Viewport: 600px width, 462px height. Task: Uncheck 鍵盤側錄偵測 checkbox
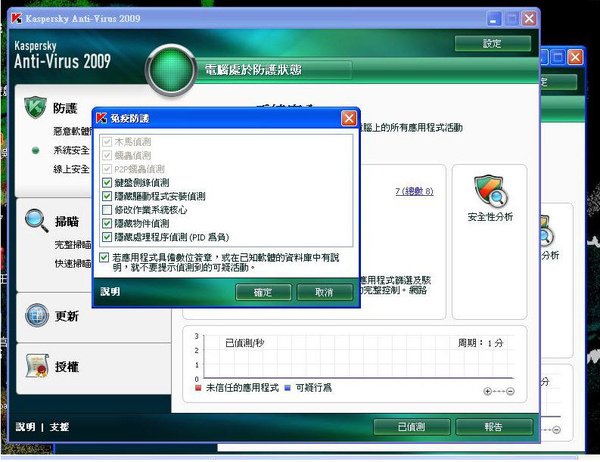(107, 183)
